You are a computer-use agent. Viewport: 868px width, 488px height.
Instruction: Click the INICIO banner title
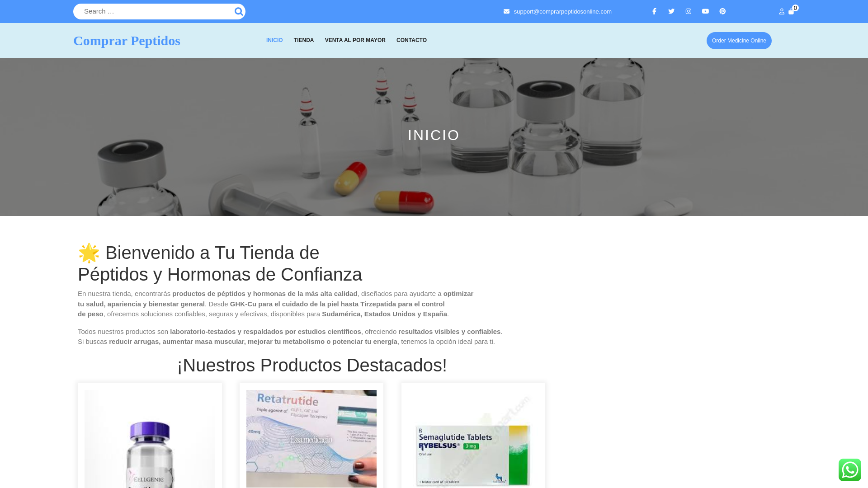[x=434, y=135]
